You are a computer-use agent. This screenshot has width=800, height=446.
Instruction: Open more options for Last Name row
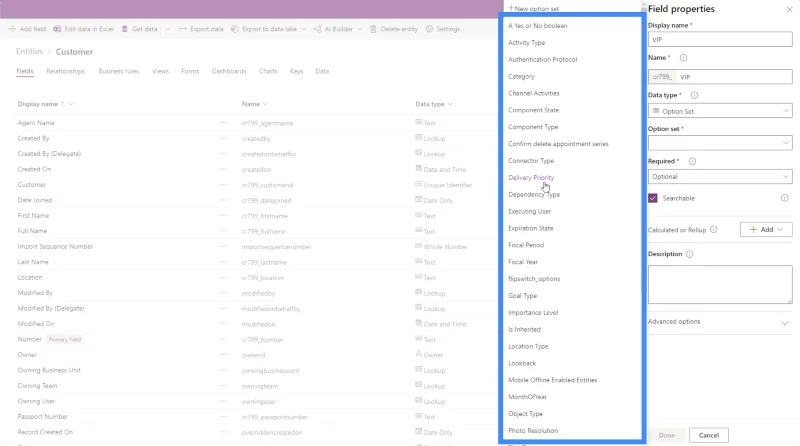pos(223,262)
